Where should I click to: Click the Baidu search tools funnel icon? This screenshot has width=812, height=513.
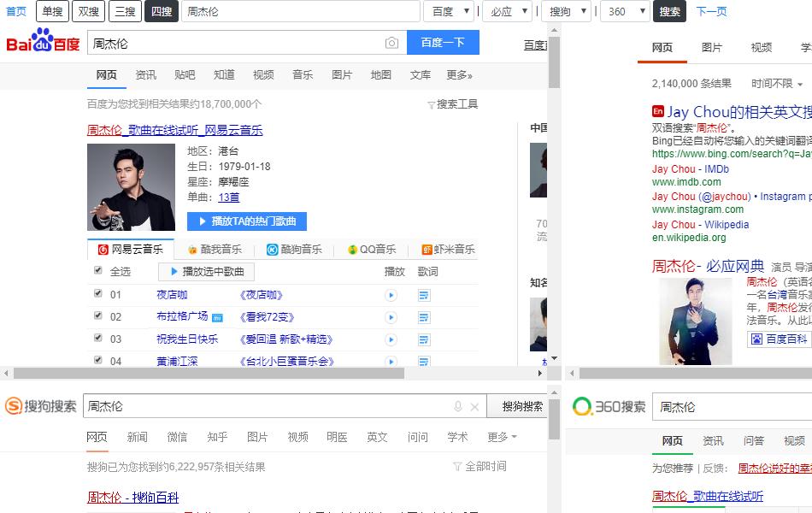[x=431, y=105]
